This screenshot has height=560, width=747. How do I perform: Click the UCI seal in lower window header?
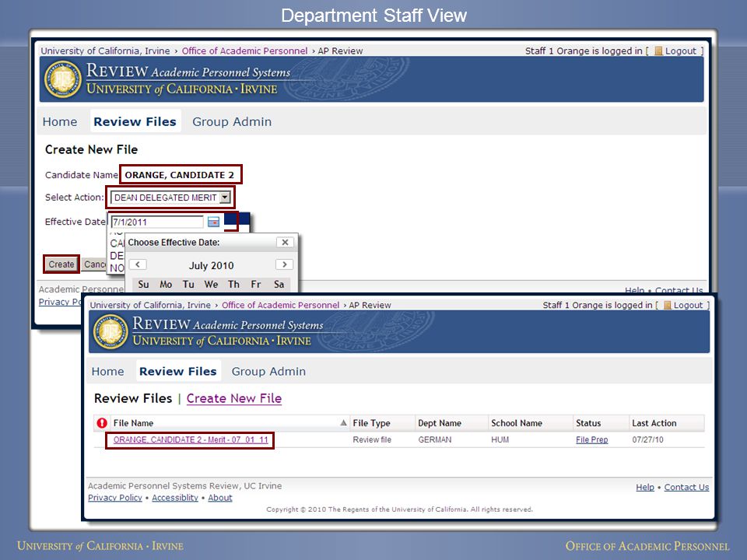110,331
